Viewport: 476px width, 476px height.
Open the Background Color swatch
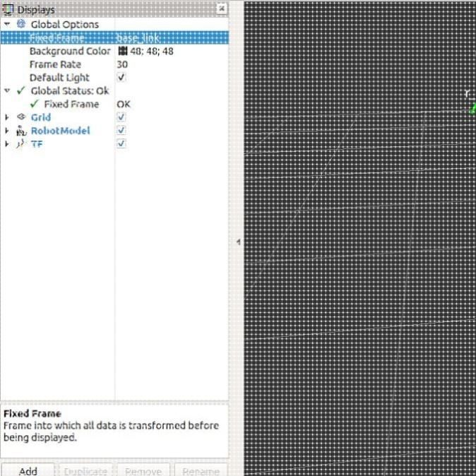(x=122, y=51)
